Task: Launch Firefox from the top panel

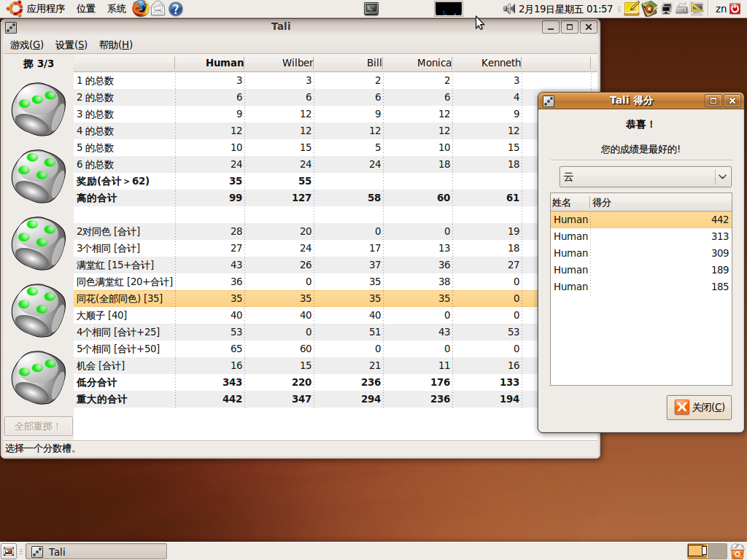Action: 141,9
